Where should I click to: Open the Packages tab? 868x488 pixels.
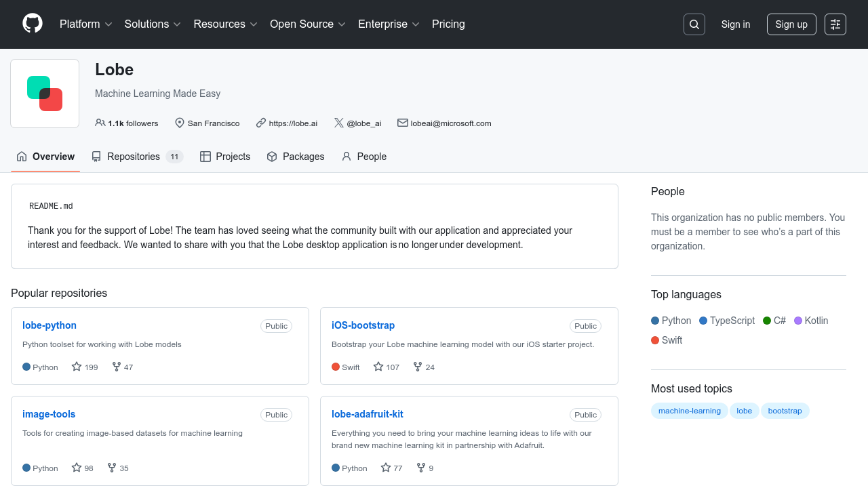296,157
